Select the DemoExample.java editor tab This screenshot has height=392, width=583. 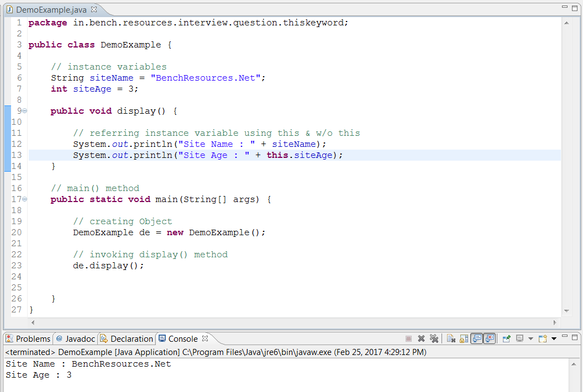pos(51,9)
